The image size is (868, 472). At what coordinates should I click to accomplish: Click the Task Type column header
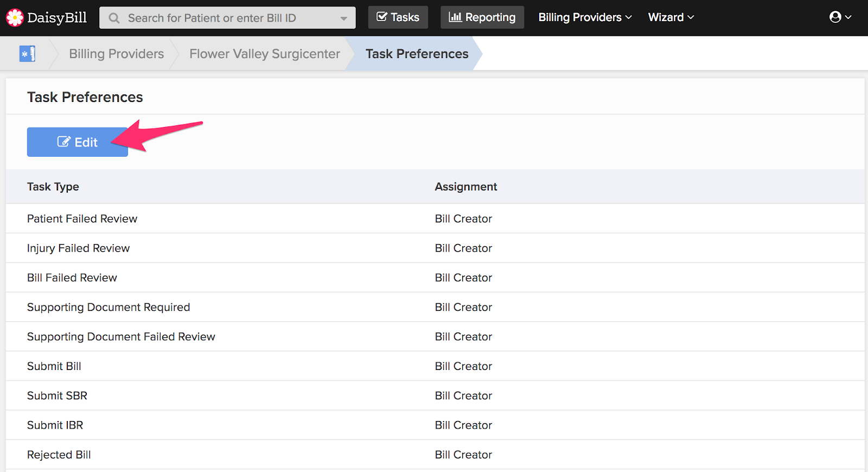coord(53,187)
